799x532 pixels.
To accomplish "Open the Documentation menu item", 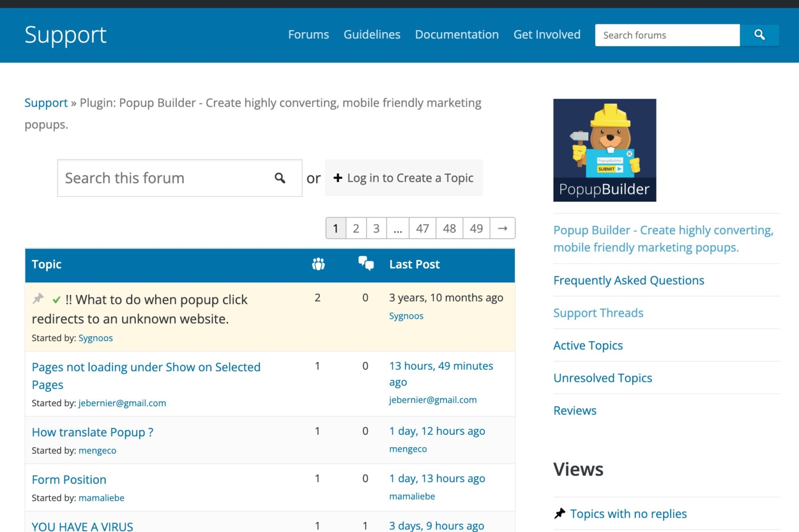I will pyautogui.click(x=457, y=35).
